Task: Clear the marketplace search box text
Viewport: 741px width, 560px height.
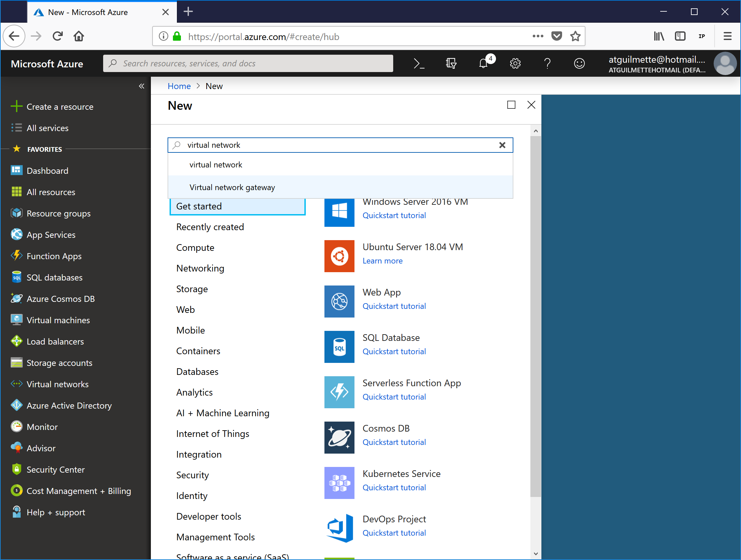Action: point(502,145)
